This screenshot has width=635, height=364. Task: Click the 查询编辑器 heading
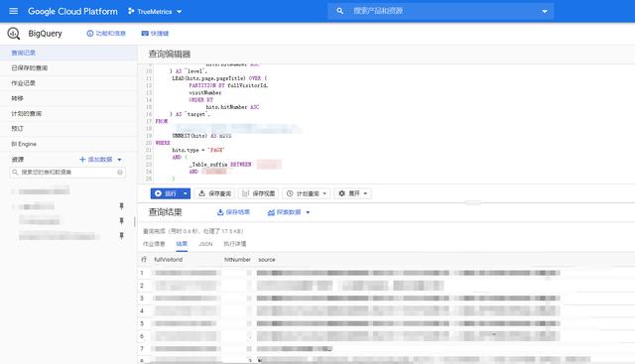tap(170, 55)
